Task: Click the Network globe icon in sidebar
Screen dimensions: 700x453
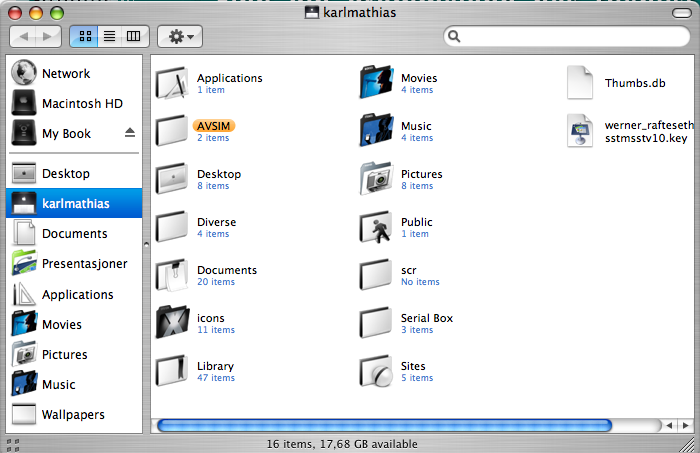Action: [24, 73]
